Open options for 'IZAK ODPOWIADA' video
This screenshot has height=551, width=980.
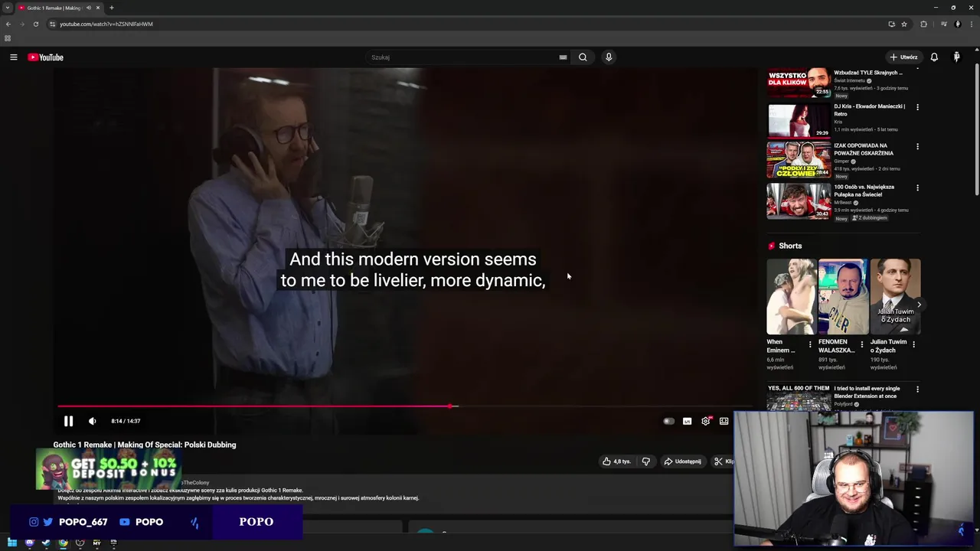(x=917, y=146)
